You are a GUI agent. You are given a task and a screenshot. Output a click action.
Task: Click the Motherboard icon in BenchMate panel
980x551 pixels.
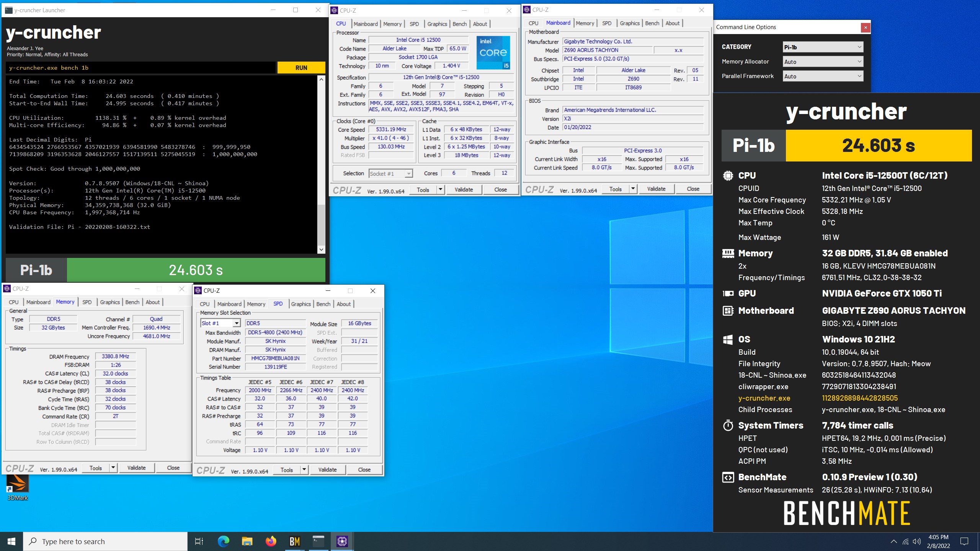pyautogui.click(x=728, y=311)
